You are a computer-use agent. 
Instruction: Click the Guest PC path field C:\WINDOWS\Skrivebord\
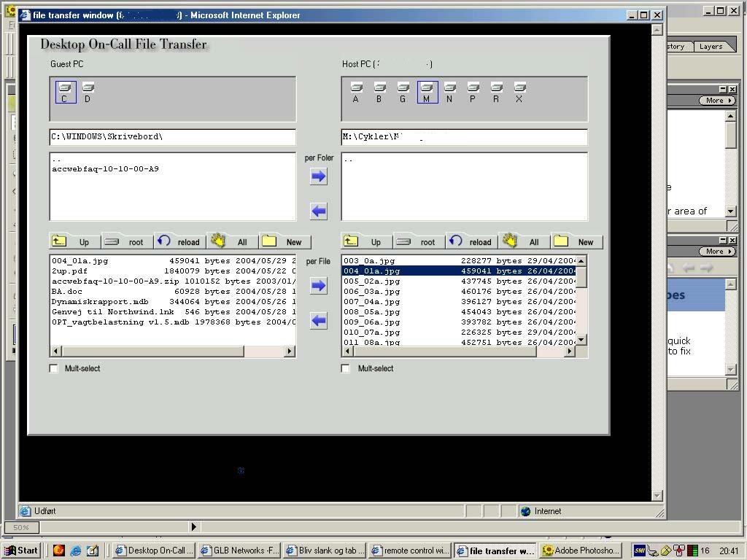click(x=173, y=136)
